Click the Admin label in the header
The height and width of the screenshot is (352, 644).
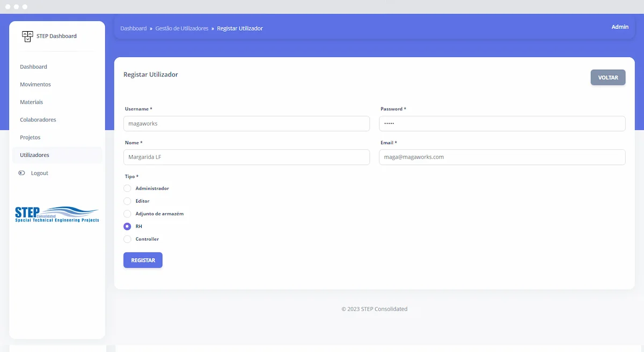point(620,26)
